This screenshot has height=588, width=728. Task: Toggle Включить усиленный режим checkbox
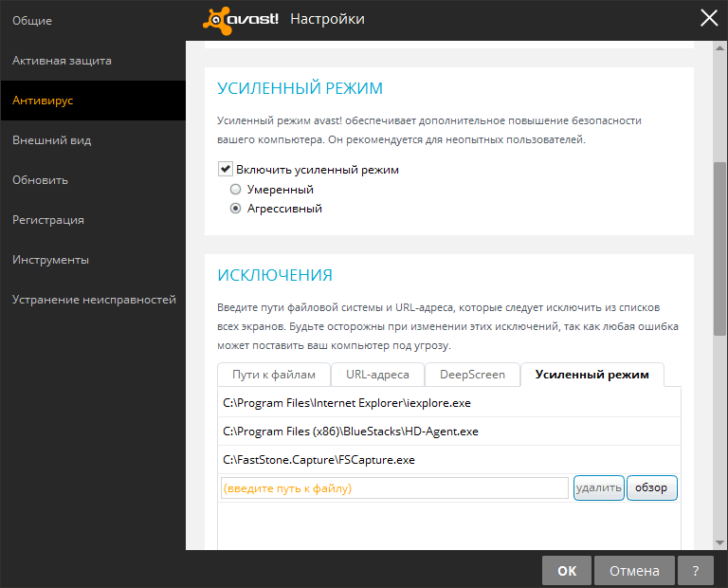(x=226, y=169)
